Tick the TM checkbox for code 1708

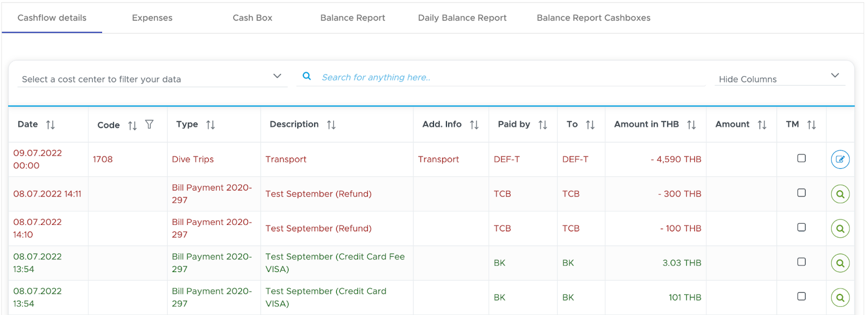tap(801, 158)
